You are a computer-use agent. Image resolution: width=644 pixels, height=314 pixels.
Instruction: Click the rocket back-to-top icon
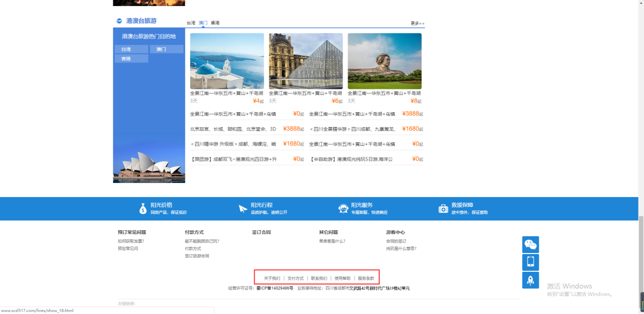530,280
